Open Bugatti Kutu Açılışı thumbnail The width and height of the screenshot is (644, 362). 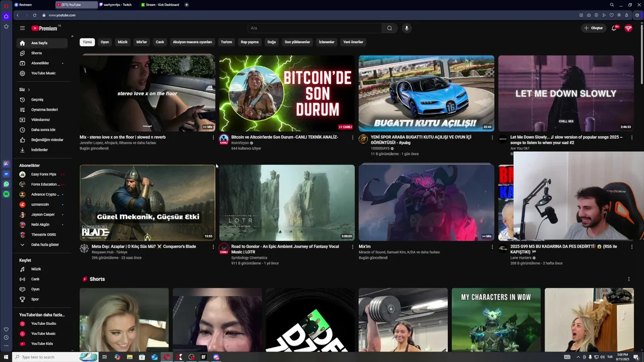tap(426, 93)
